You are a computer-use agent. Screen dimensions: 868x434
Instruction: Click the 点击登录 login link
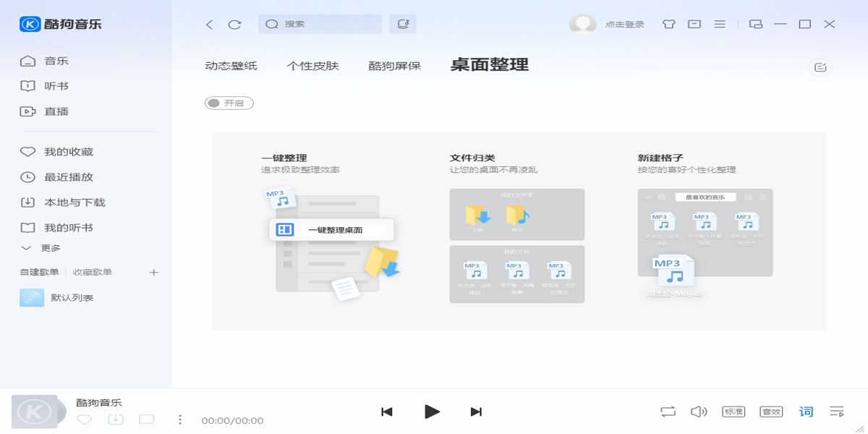(624, 24)
